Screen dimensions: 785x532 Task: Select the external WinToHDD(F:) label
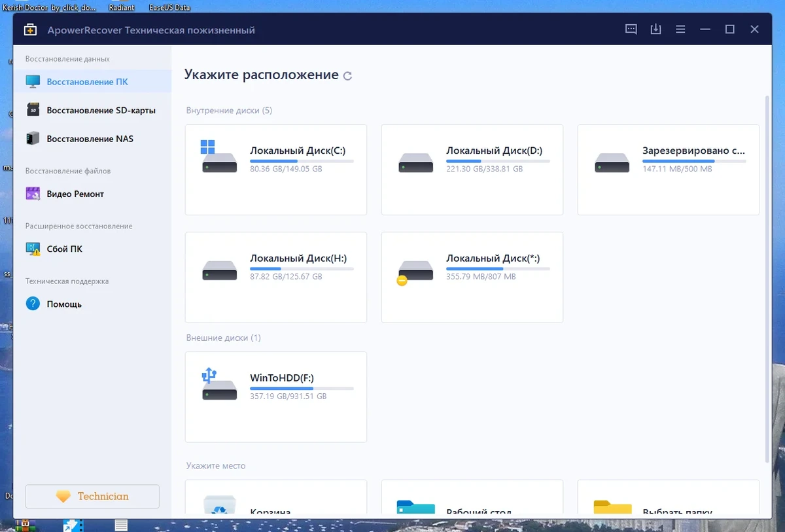pyautogui.click(x=282, y=378)
